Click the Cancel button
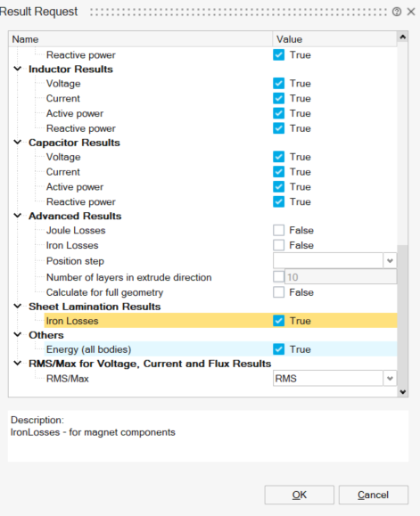The height and width of the screenshot is (516, 420). [x=374, y=495]
